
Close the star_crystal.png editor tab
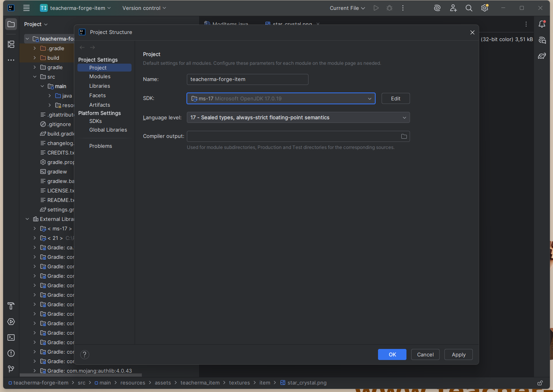pyautogui.click(x=318, y=24)
